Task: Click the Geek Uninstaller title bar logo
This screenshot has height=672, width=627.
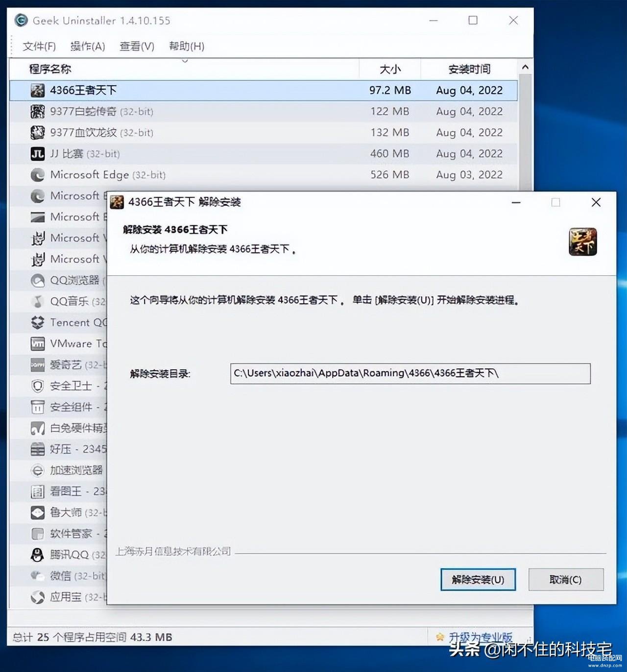Action: (x=21, y=20)
